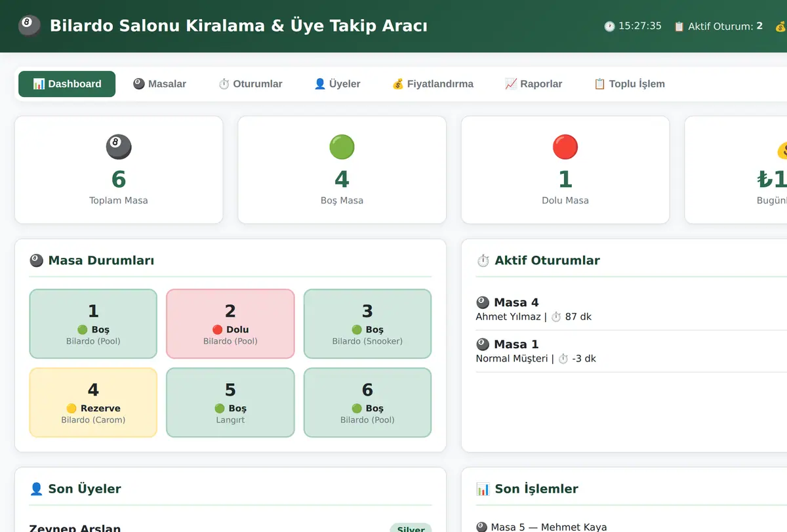Click the person icon beside Son Üyeler
787x532 pixels.
37,489
